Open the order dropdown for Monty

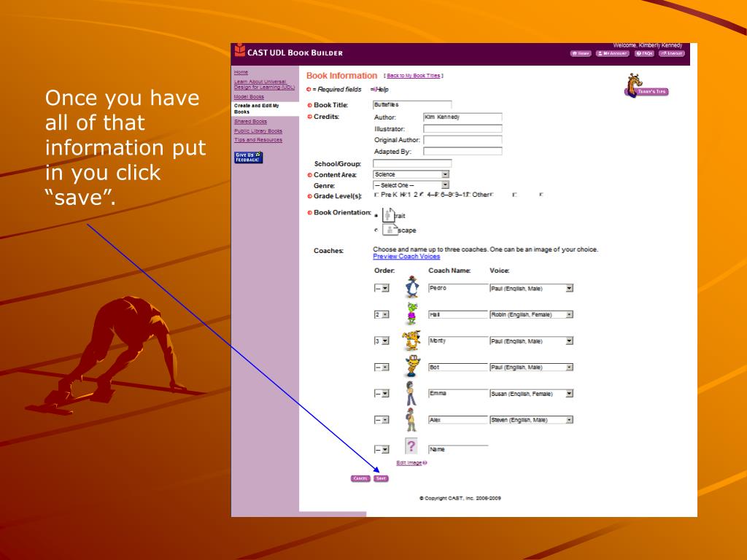(382, 341)
